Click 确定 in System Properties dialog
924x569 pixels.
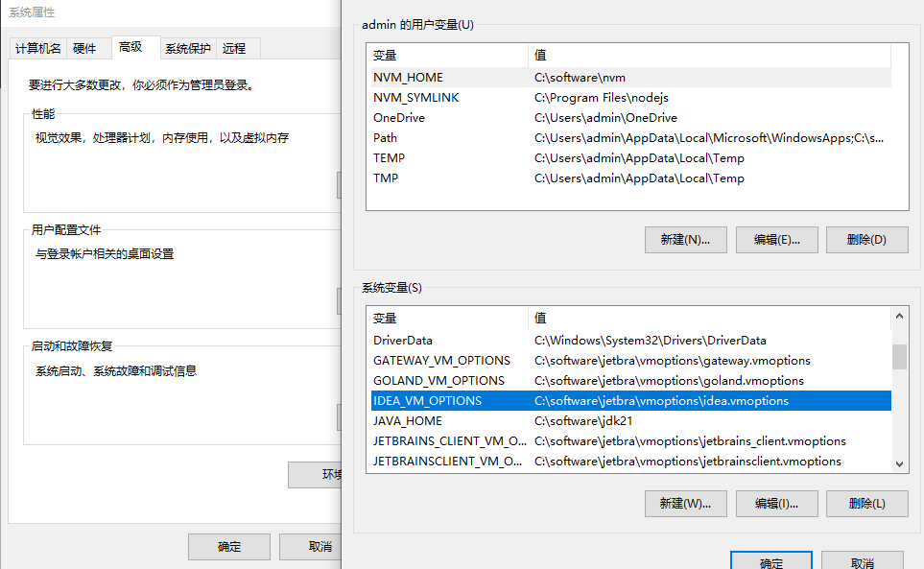(x=229, y=547)
